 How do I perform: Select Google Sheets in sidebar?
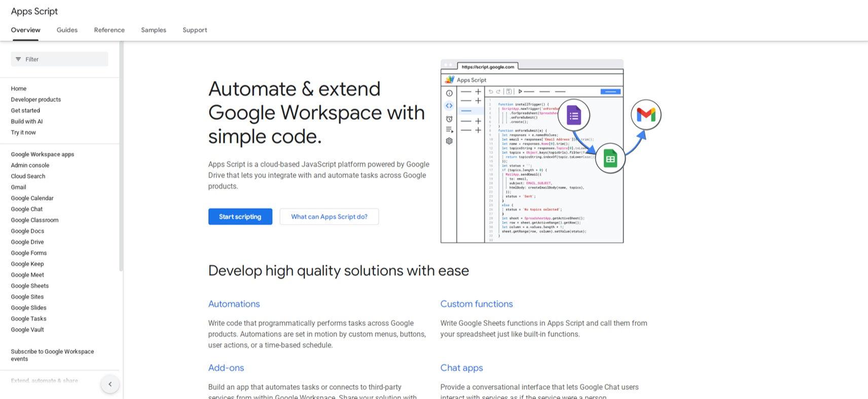coord(30,286)
